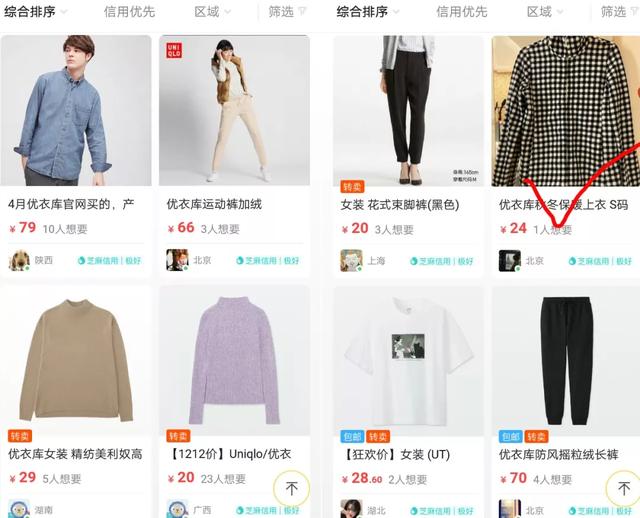The height and width of the screenshot is (518, 640).
Task: Open the Shanghai seller's avatar
Action: point(351,260)
